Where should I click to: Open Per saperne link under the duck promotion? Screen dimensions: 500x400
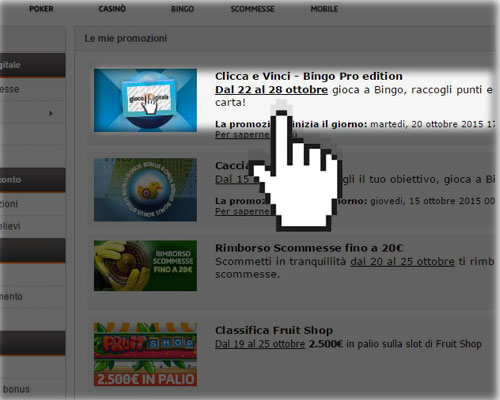pos(243,211)
